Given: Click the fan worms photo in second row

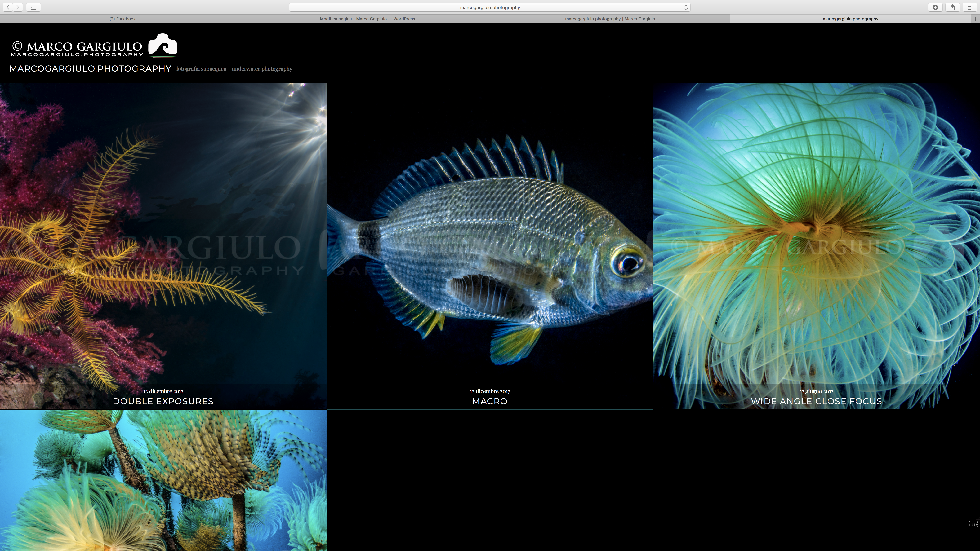Looking at the screenshot, I should point(163,480).
